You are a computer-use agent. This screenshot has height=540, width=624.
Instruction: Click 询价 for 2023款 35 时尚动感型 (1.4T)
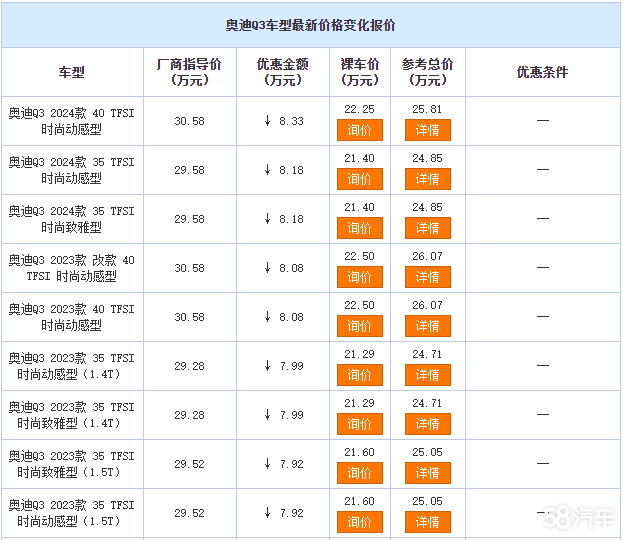pyautogui.click(x=360, y=375)
